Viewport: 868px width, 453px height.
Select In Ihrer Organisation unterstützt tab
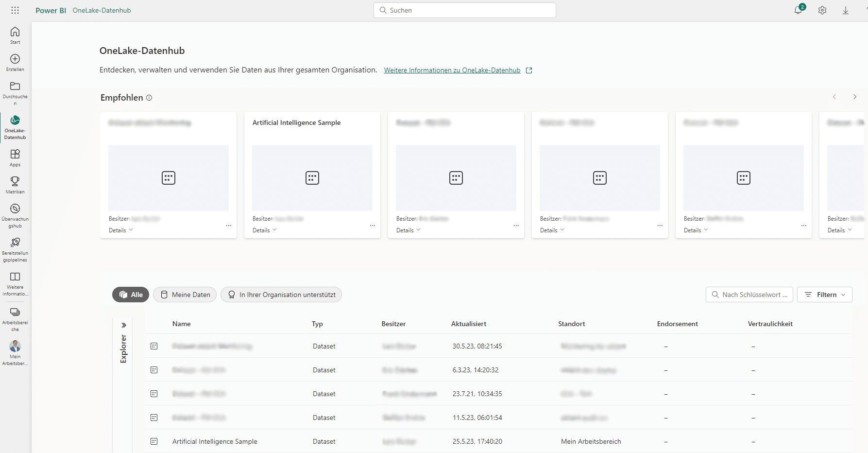click(281, 295)
